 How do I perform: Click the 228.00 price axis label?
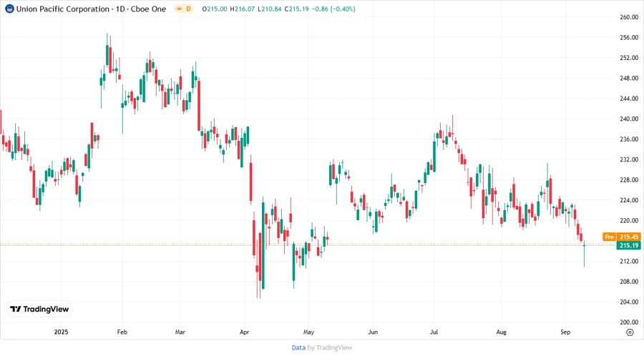(629, 179)
